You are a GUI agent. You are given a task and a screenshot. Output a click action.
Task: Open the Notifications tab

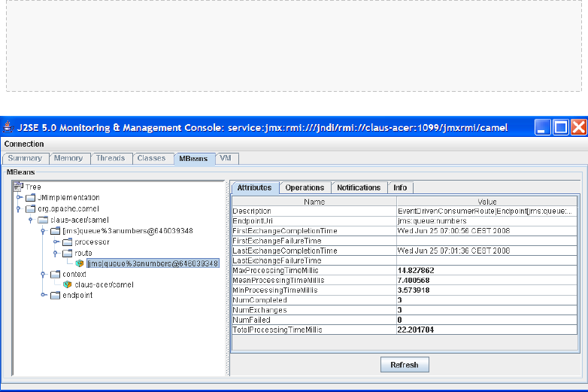pos(359,187)
